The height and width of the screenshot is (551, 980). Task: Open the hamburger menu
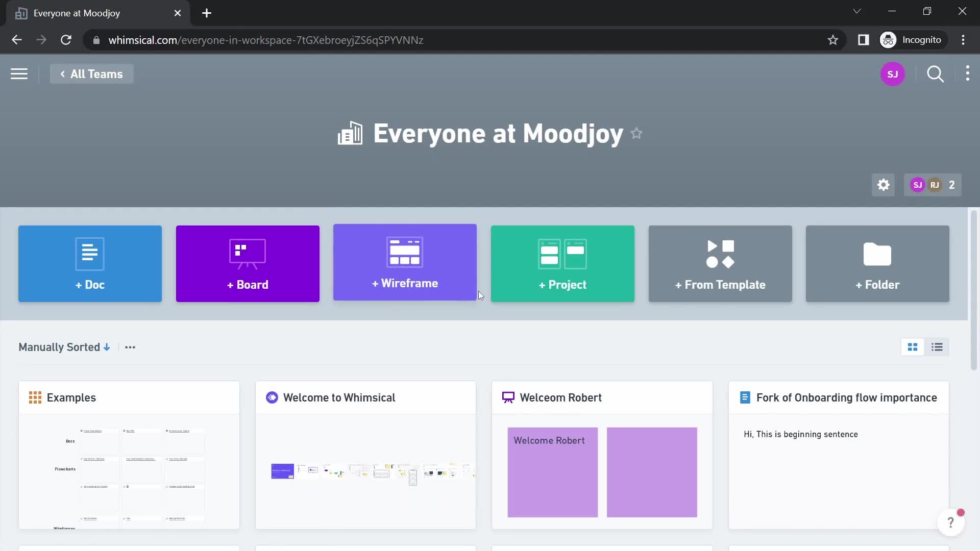(x=19, y=73)
